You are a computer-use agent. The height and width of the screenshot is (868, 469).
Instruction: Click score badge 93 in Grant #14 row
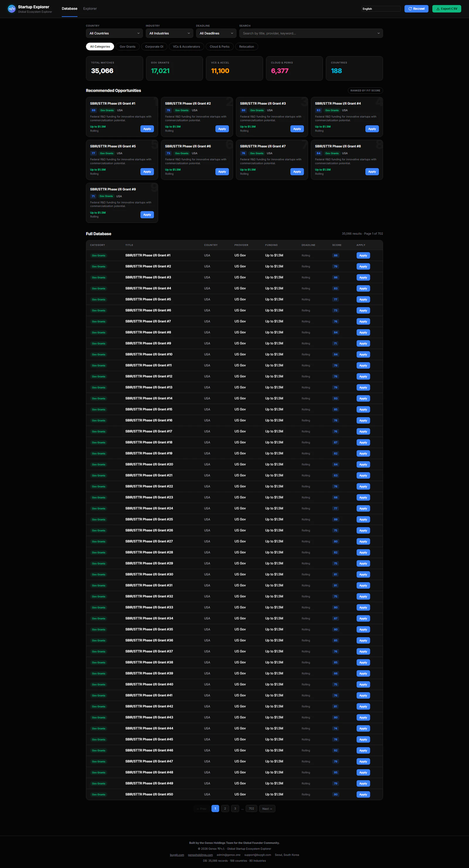tap(336, 398)
